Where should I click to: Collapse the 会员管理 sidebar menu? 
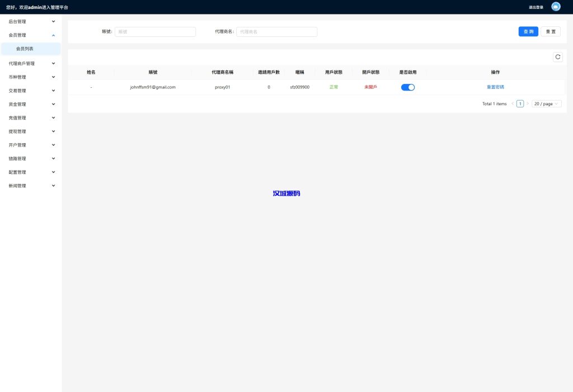point(31,35)
